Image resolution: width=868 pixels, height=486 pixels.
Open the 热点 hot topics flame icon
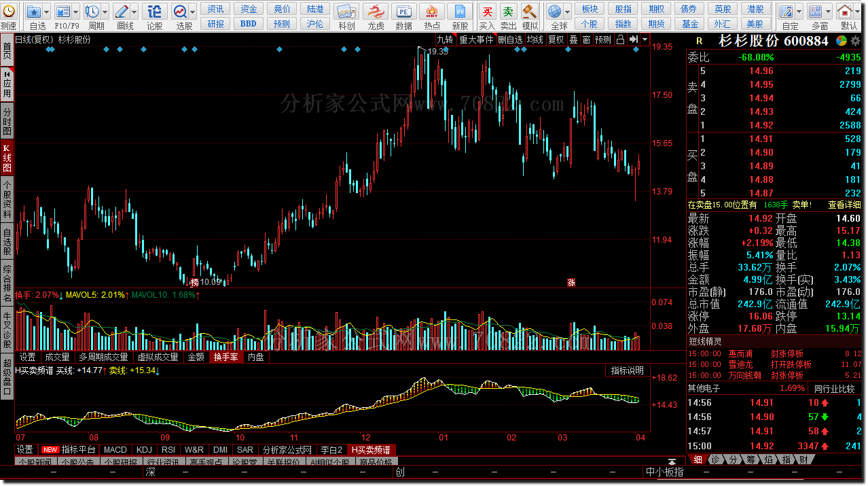click(x=432, y=12)
